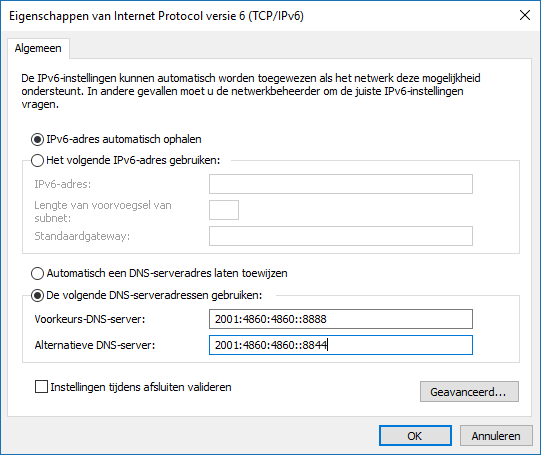
Task: Click the IPv6 settings description paragraph
Action: coord(251,91)
